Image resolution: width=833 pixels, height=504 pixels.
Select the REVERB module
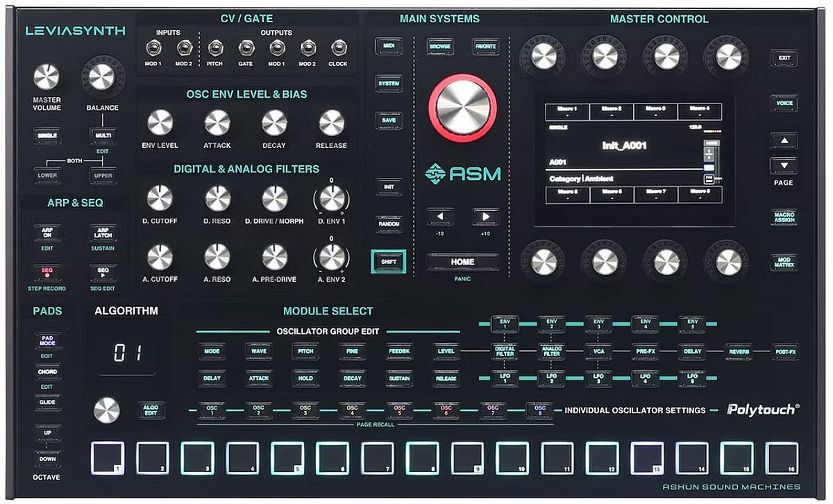coord(739,352)
